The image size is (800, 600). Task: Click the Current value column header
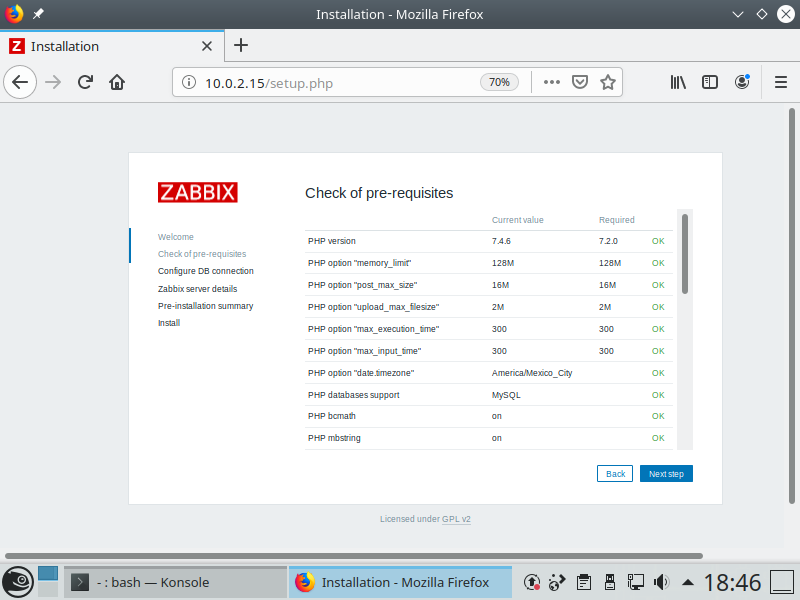(x=517, y=220)
